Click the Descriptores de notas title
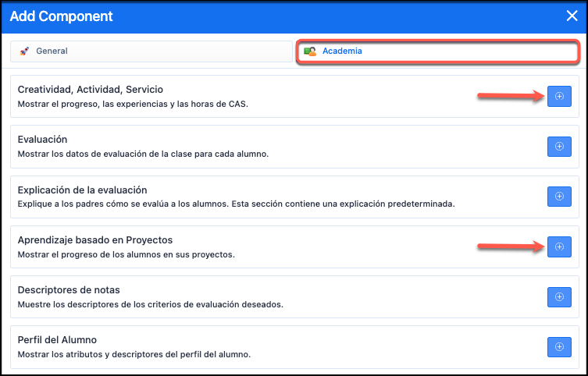 (x=69, y=291)
